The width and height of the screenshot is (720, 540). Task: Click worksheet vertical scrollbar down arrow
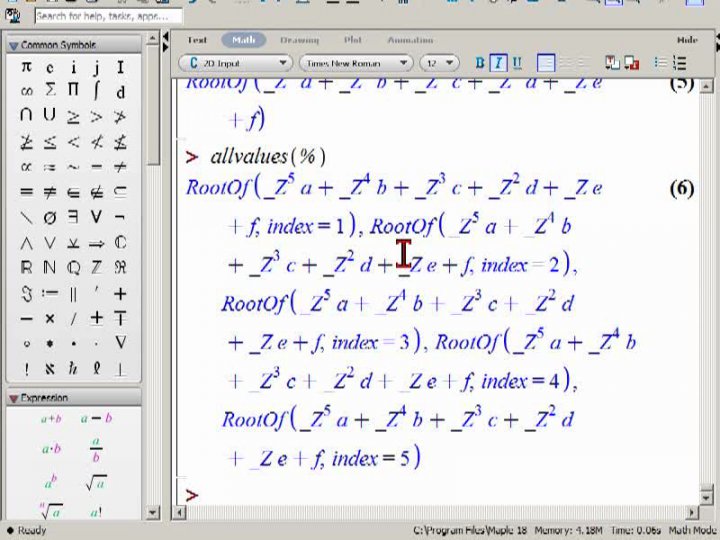pos(707,497)
